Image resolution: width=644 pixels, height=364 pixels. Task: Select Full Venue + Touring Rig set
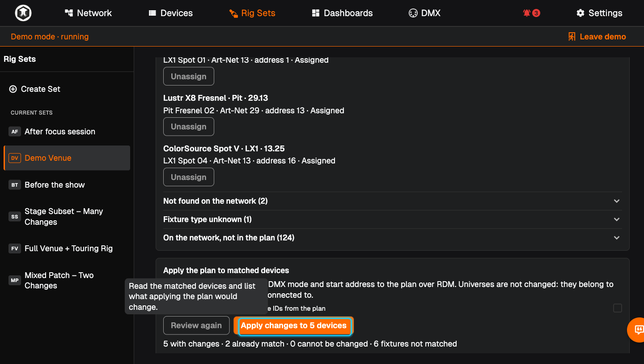tap(67, 248)
